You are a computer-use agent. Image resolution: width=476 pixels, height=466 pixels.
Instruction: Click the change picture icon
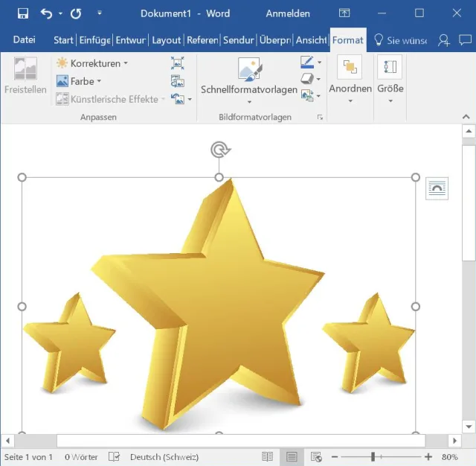177,81
